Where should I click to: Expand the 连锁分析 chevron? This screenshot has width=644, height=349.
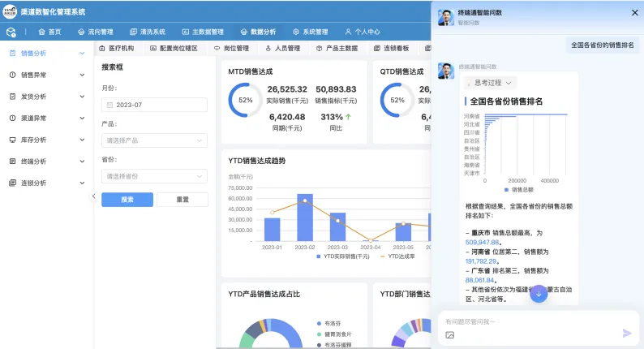[82, 183]
